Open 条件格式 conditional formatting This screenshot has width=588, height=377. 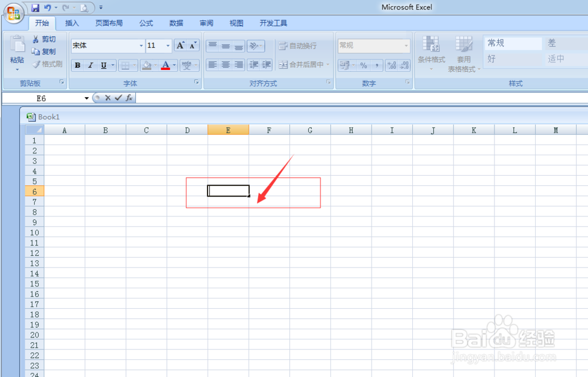(431, 52)
